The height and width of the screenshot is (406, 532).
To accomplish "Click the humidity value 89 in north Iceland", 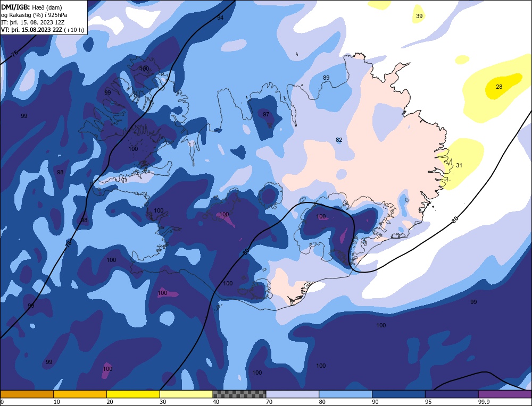I will [x=326, y=78].
